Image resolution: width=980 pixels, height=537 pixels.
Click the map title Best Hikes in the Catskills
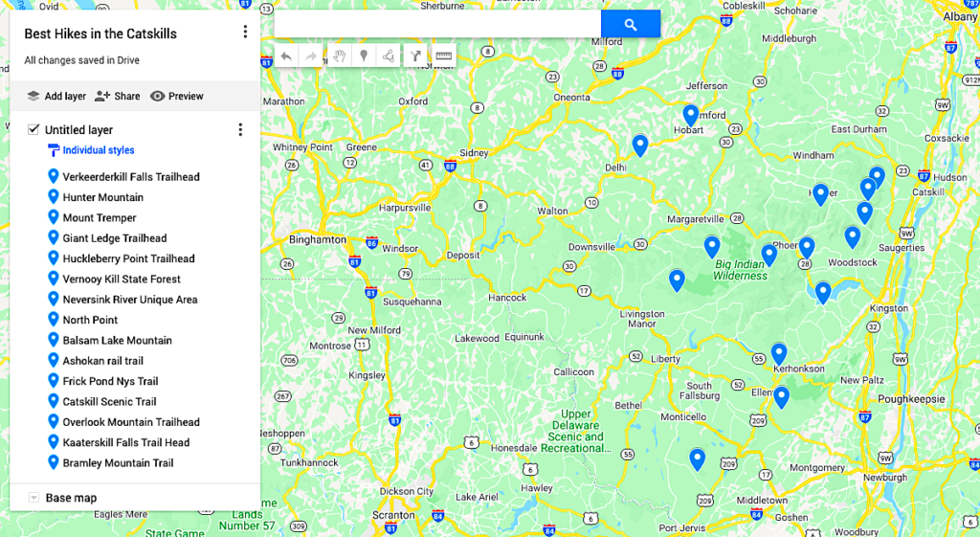click(100, 34)
